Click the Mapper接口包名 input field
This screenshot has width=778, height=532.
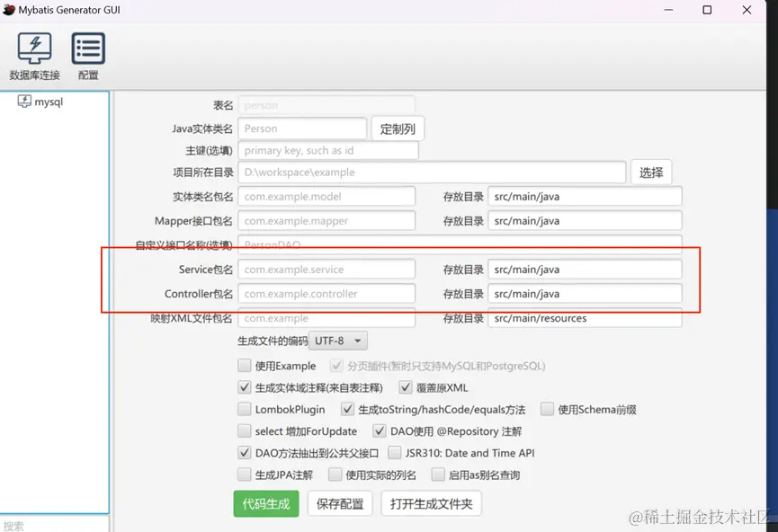pyautogui.click(x=326, y=221)
